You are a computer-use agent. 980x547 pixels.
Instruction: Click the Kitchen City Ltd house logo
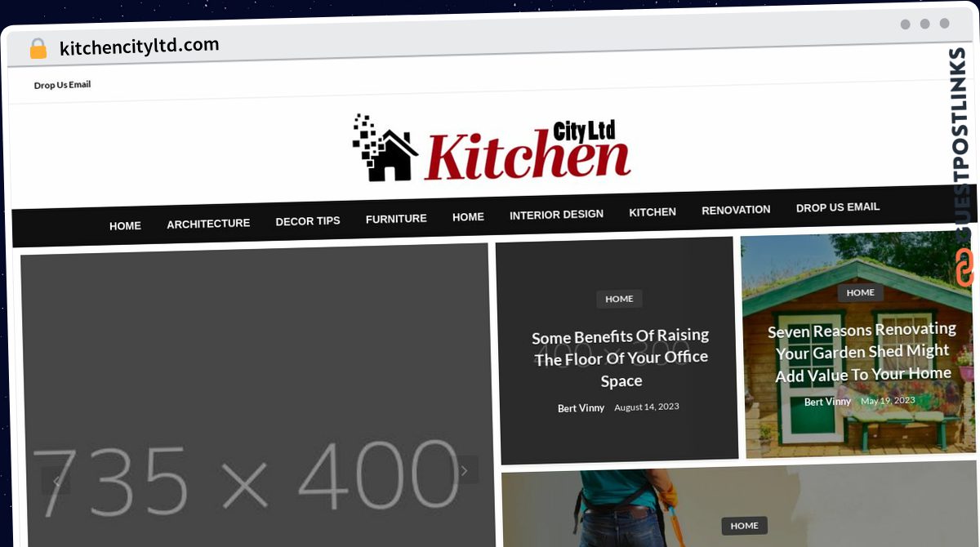pyautogui.click(x=491, y=149)
